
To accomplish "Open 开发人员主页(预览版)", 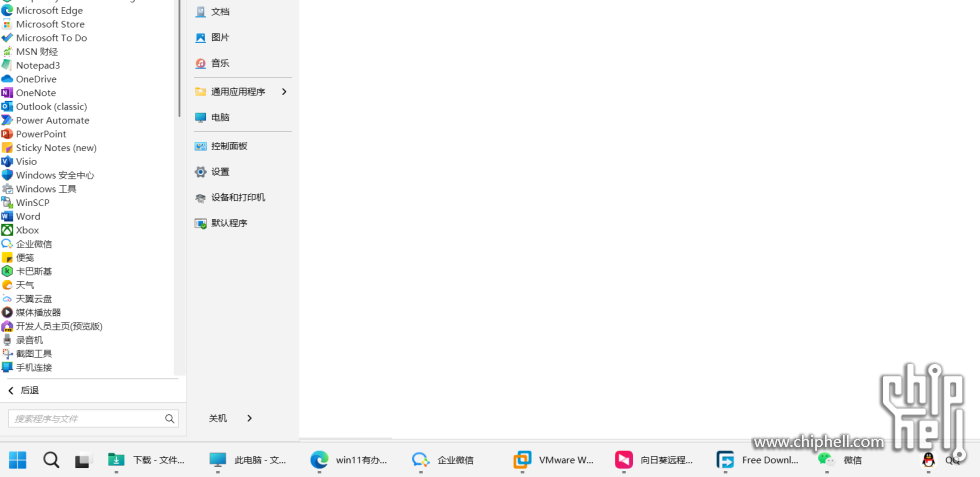I will click(x=52, y=327).
